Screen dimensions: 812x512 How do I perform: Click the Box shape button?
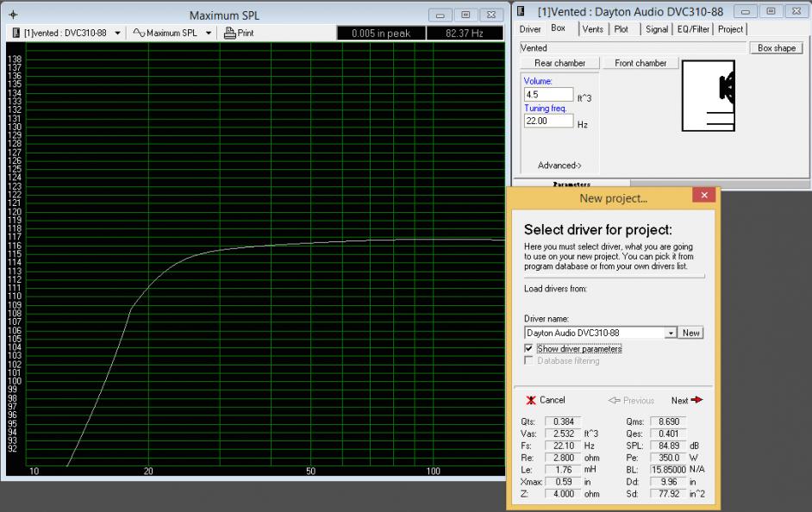[x=777, y=47]
